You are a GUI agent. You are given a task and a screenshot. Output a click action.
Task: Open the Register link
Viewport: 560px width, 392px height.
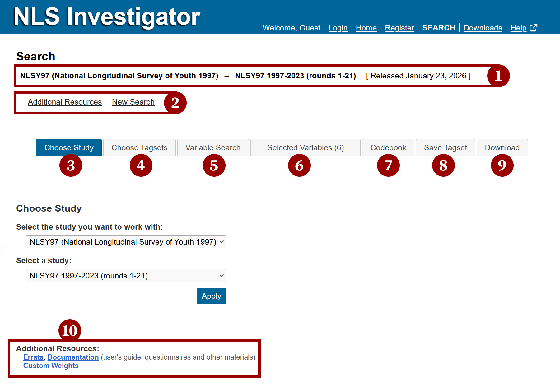(399, 28)
